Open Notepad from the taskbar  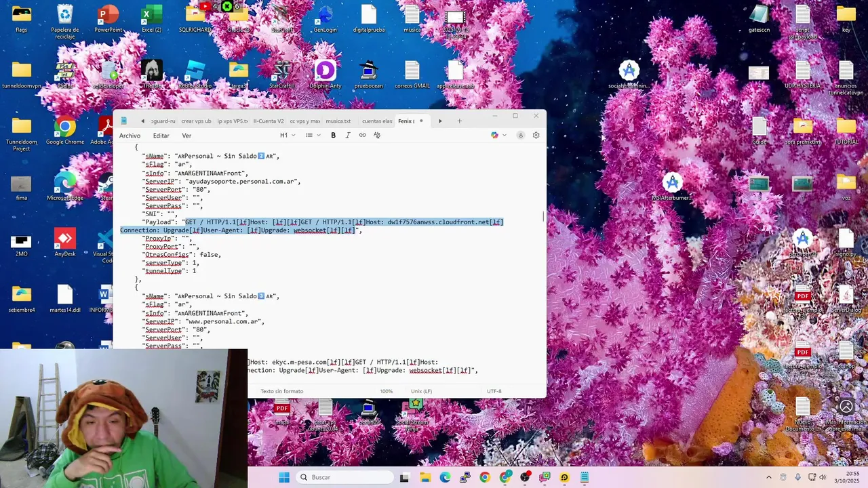pos(584,477)
